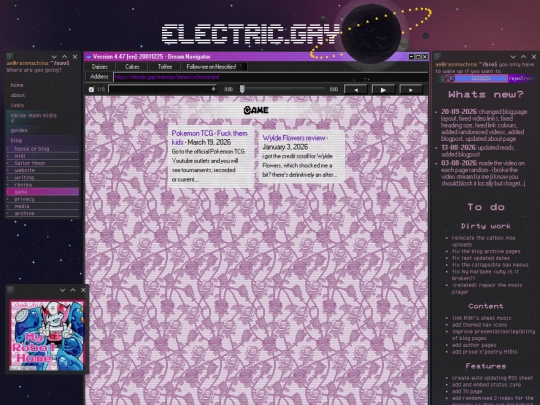The width and height of the screenshot is (540, 405).
Task: Play the music with the play button
Action: (x=383, y=90)
